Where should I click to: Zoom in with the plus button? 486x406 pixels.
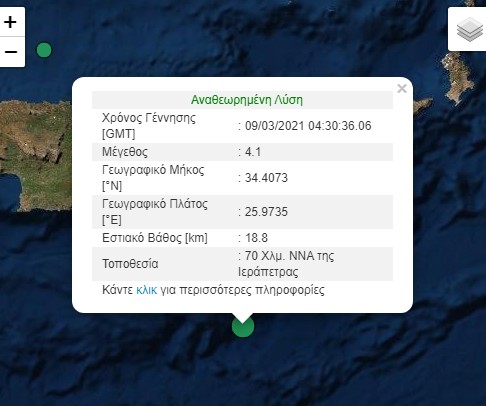tap(11, 22)
